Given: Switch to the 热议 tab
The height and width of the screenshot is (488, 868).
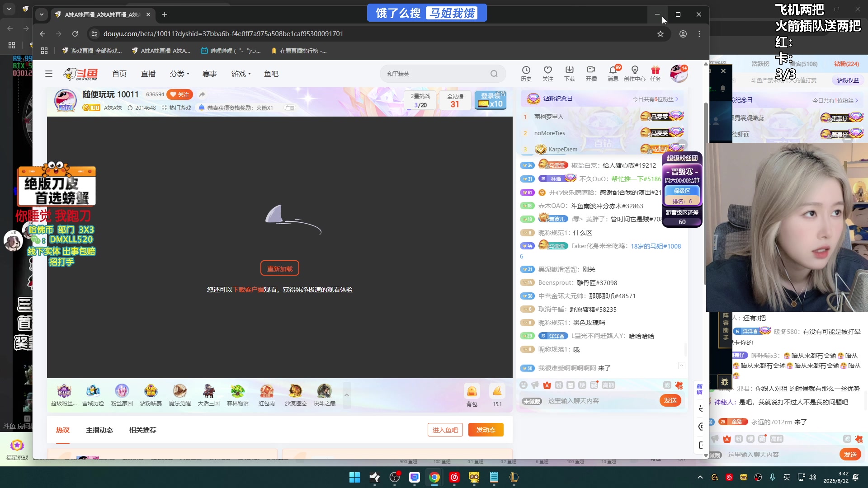Looking at the screenshot, I should point(63,430).
